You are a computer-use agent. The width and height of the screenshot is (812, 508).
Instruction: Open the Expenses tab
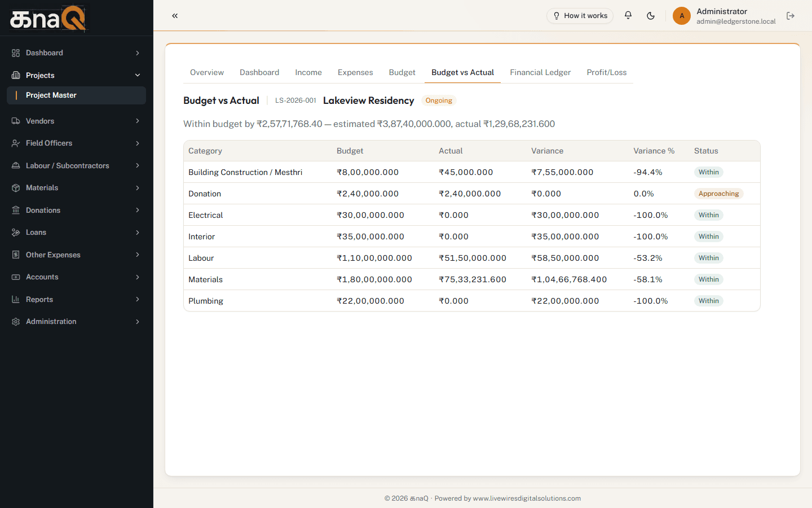coord(355,72)
